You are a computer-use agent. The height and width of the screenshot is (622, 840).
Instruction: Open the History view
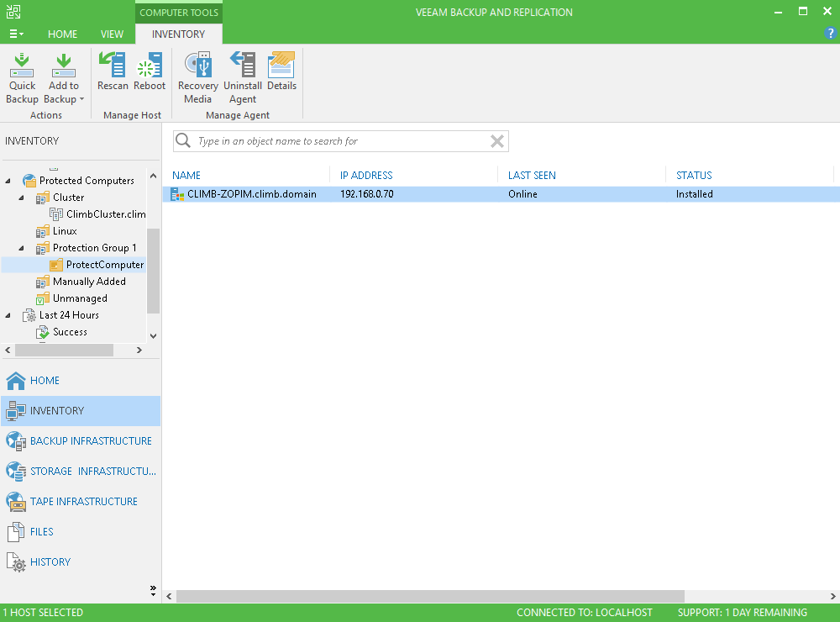pos(81,562)
